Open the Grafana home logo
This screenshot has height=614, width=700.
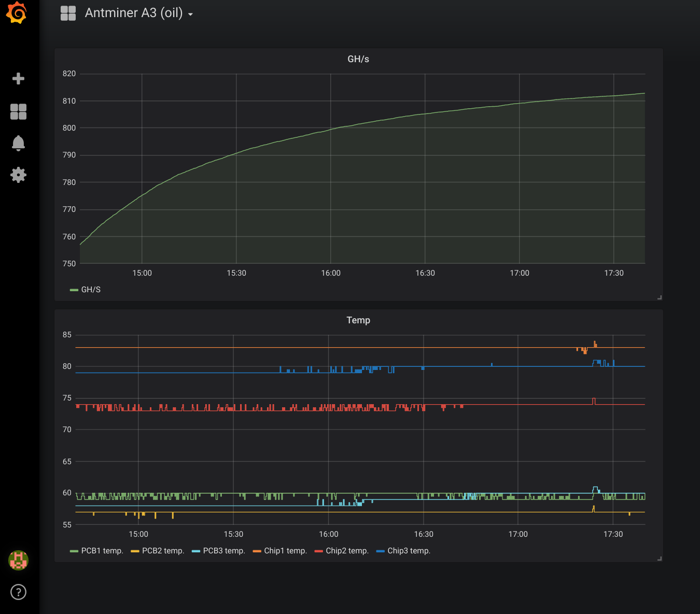point(17,12)
